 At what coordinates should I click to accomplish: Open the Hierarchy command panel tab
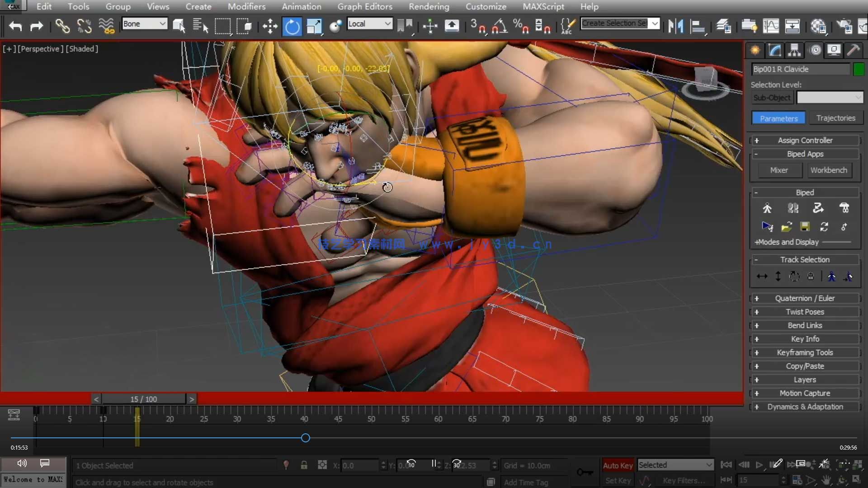[x=794, y=50]
